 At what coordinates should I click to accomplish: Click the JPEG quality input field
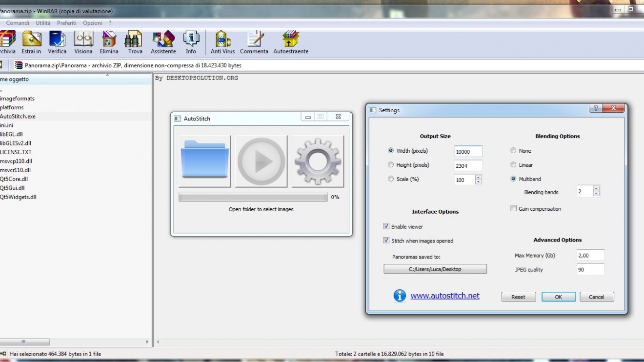[x=590, y=269]
